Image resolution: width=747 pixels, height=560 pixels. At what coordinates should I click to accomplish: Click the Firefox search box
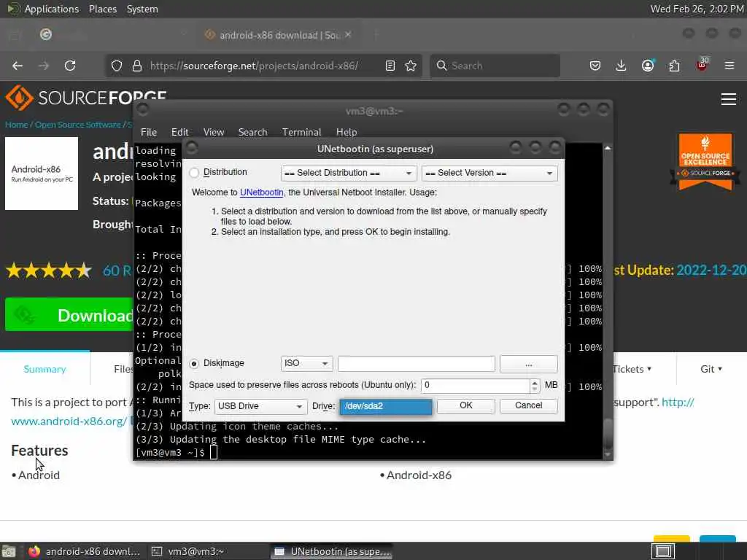tap(495, 66)
